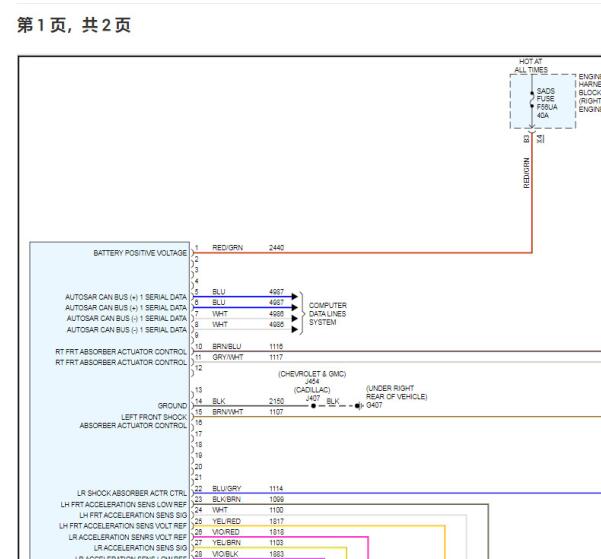
Task: Select "BATTERY POSITIVE VOLTAGE" pin description
Action: point(140,253)
